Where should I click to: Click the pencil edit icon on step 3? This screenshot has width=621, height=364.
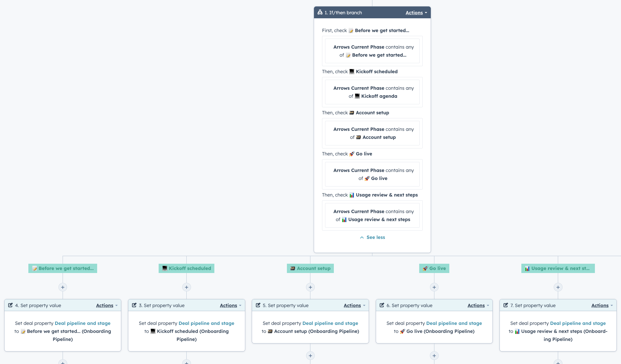[x=134, y=305]
